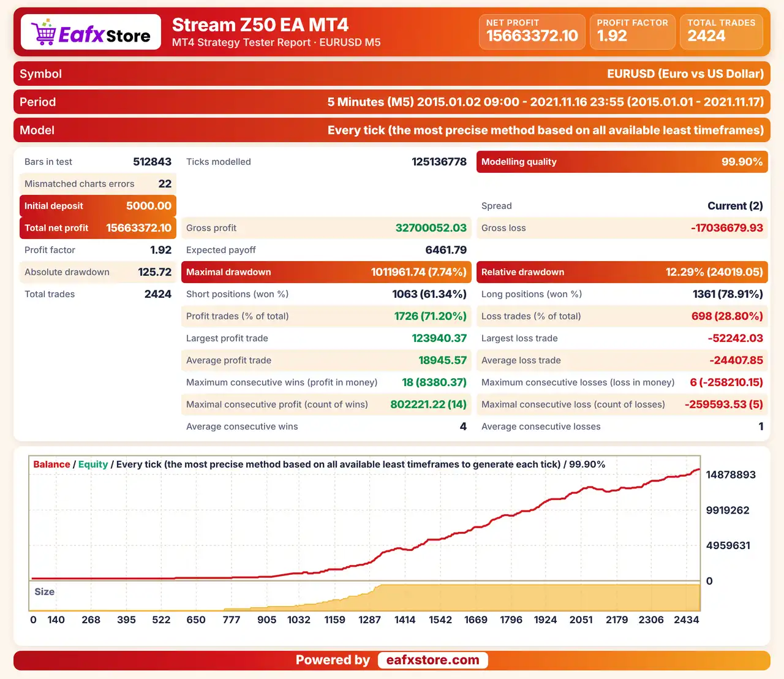Click the green "Equity" legend label on the chart
The height and width of the screenshot is (679, 784).
pyautogui.click(x=93, y=465)
